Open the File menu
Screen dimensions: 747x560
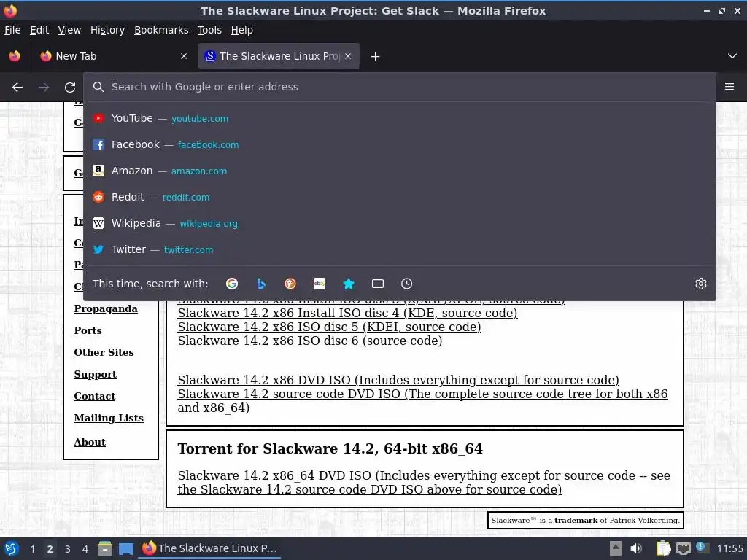click(12, 30)
